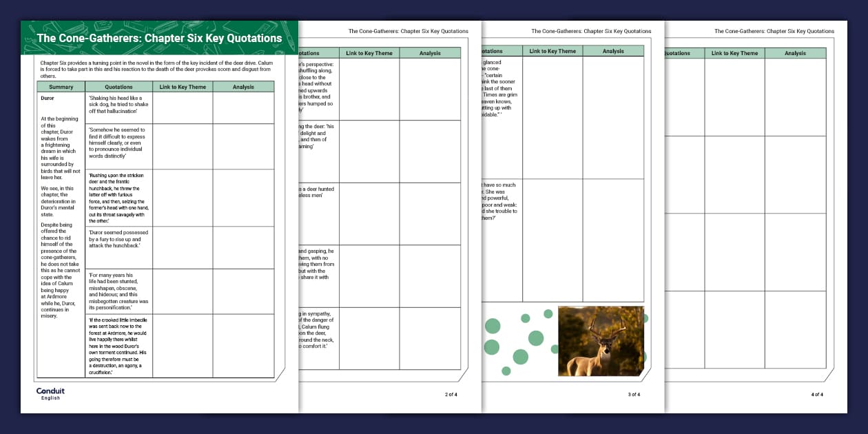Click the green title banner on page one
The width and height of the screenshot is (868, 434).
pyautogui.click(x=160, y=38)
